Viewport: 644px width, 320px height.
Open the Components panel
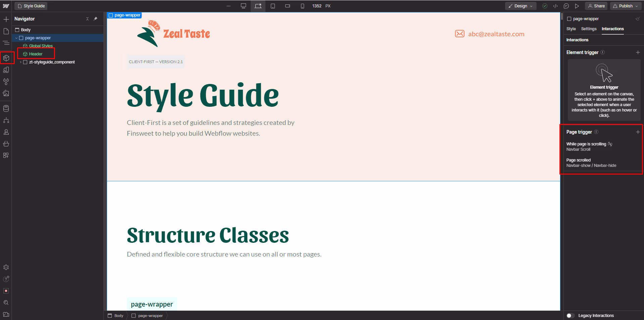6,58
